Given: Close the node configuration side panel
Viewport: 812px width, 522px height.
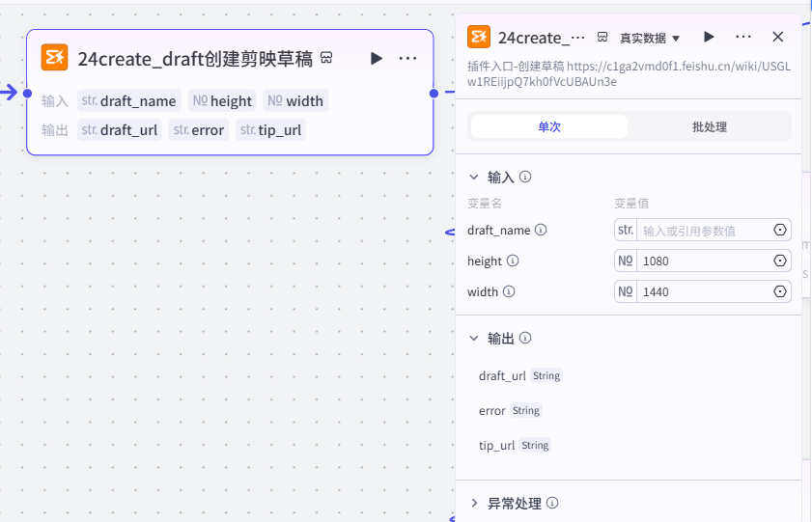Looking at the screenshot, I should pos(778,37).
